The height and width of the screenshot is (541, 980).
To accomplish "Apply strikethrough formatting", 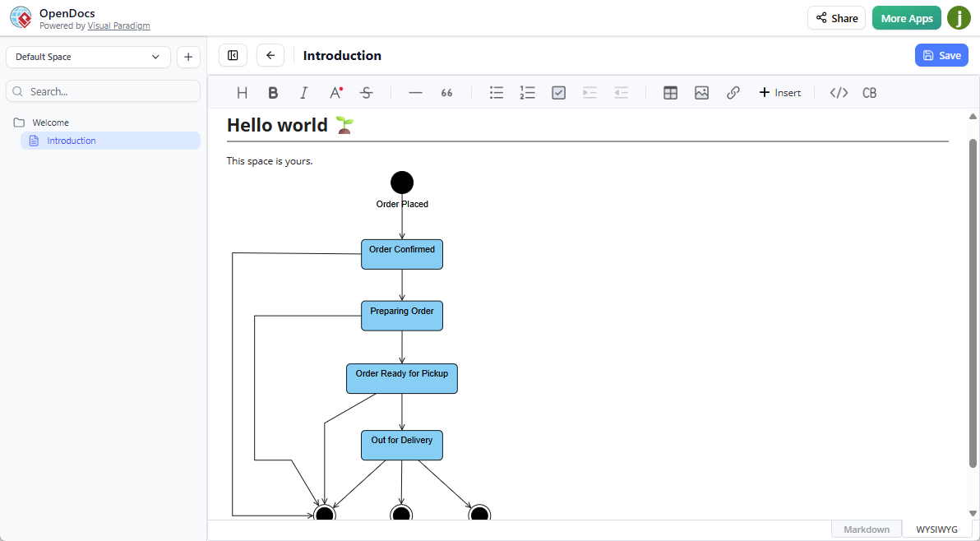I will click(366, 92).
